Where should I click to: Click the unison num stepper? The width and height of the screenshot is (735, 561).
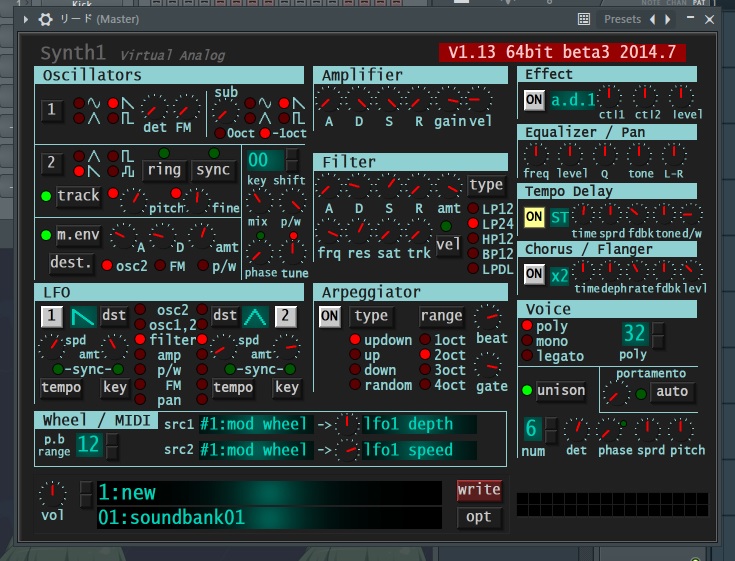click(551, 430)
